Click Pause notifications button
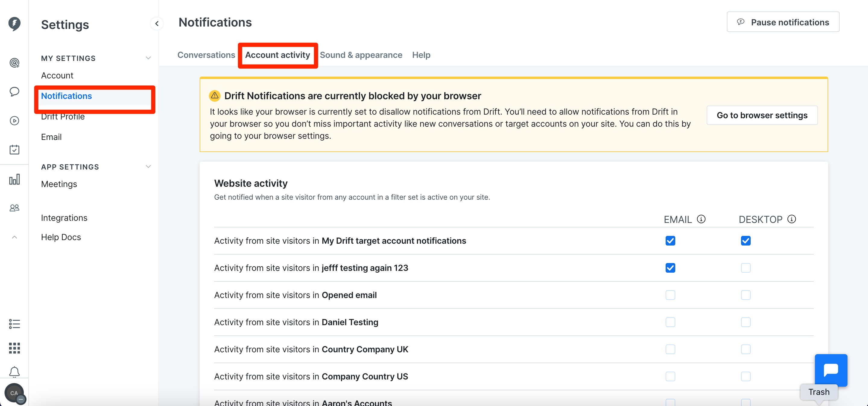Viewport: 868px width, 406px height. (x=783, y=22)
